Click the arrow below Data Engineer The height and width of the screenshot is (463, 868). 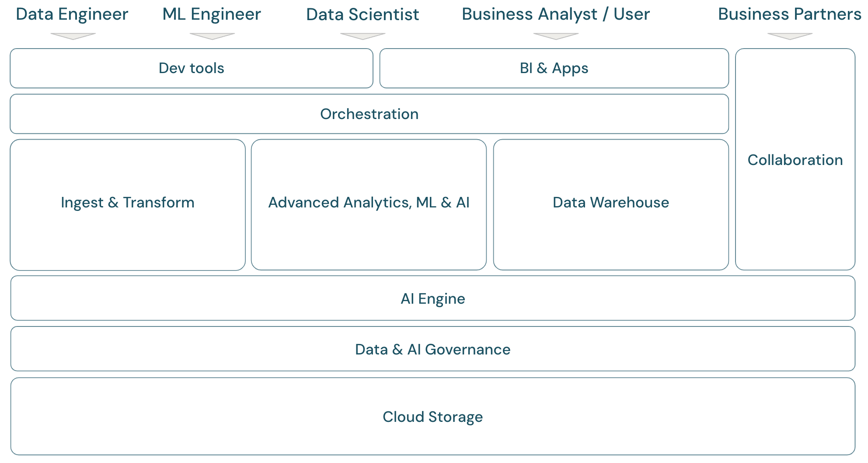tap(73, 36)
